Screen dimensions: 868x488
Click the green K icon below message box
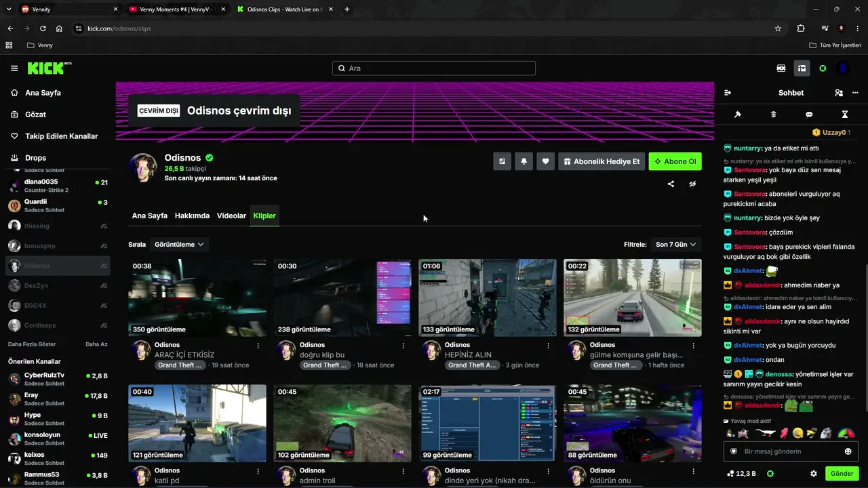pos(770,474)
